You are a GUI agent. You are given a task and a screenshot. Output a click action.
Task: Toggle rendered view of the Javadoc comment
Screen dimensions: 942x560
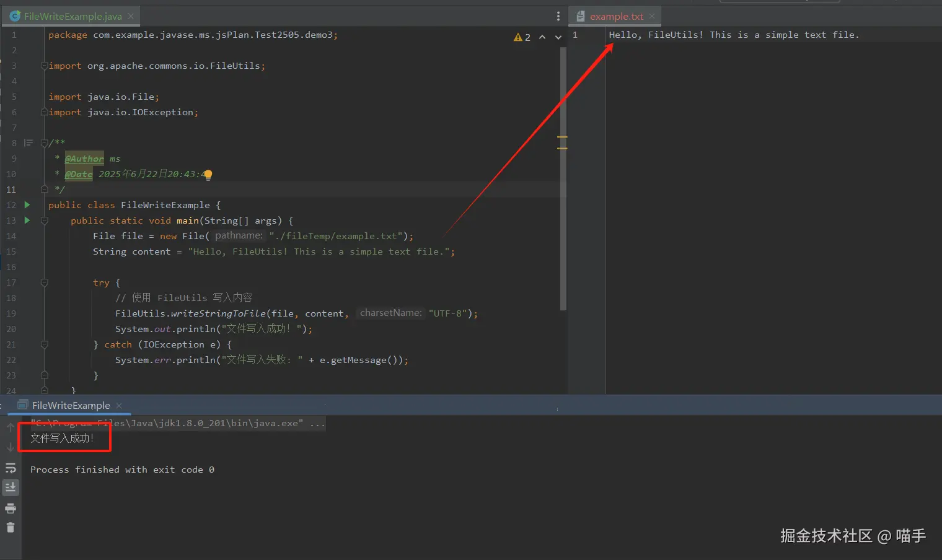click(x=29, y=143)
